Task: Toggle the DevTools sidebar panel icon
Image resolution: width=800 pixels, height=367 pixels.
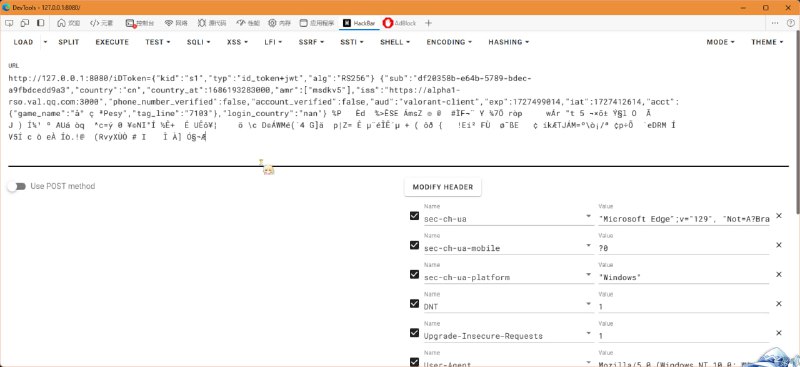Action: (x=40, y=23)
